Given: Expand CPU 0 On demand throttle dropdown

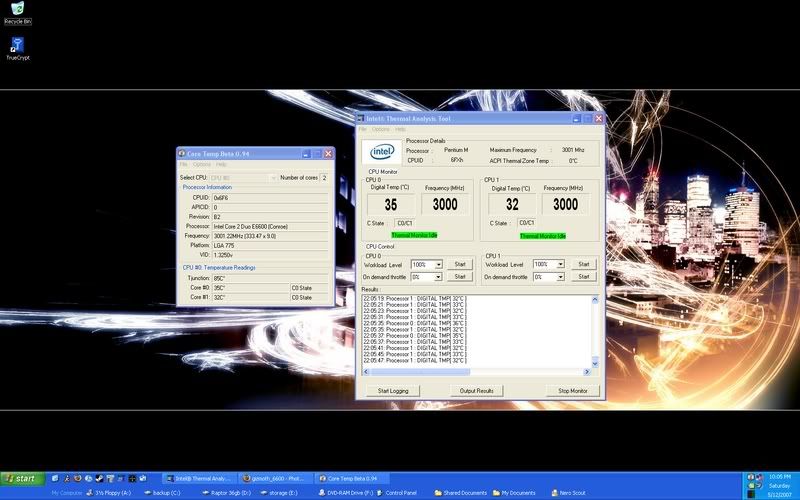Looking at the screenshot, I should tap(439, 277).
